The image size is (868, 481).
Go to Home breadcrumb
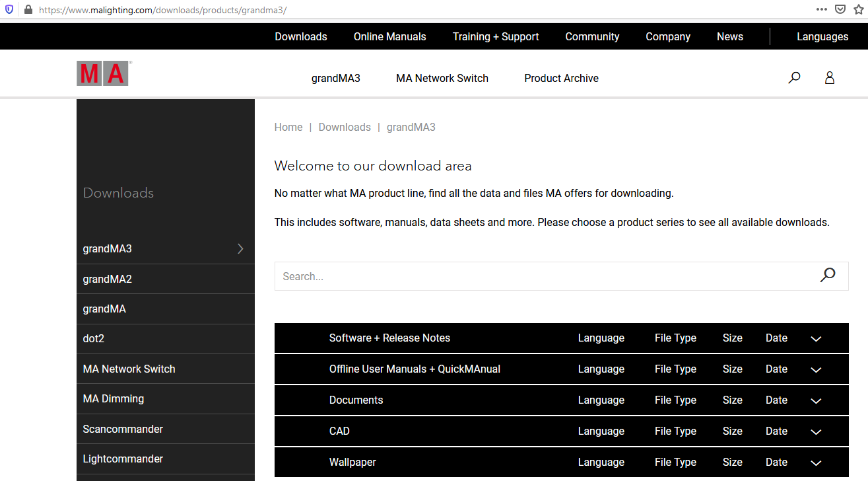pyautogui.click(x=288, y=127)
